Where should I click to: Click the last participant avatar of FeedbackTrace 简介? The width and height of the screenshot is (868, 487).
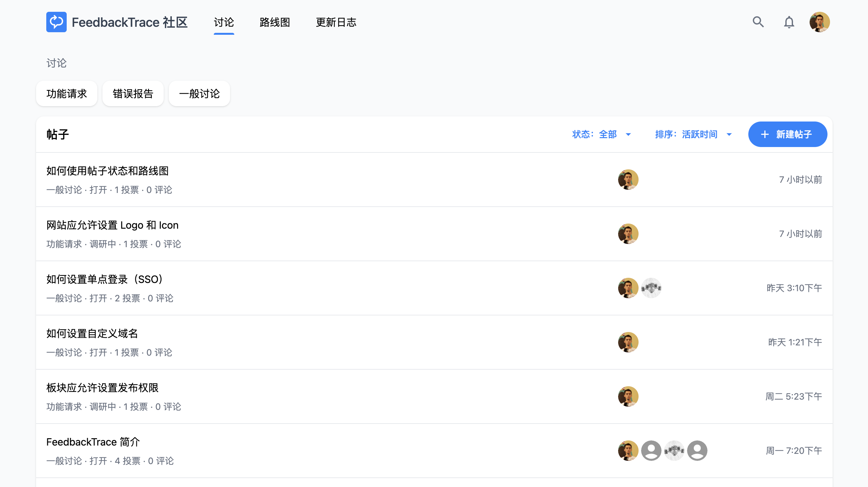tap(697, 450)
